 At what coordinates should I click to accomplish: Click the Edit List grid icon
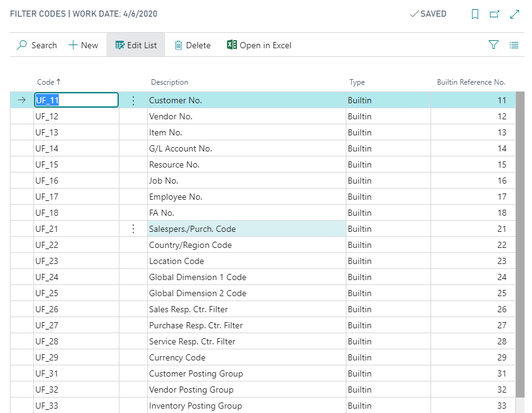(120, 45)
